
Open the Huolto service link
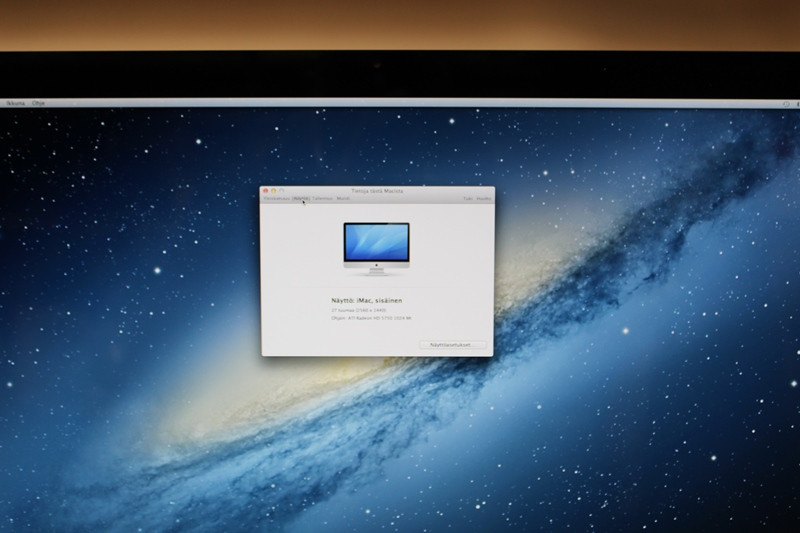pos(484,198)
